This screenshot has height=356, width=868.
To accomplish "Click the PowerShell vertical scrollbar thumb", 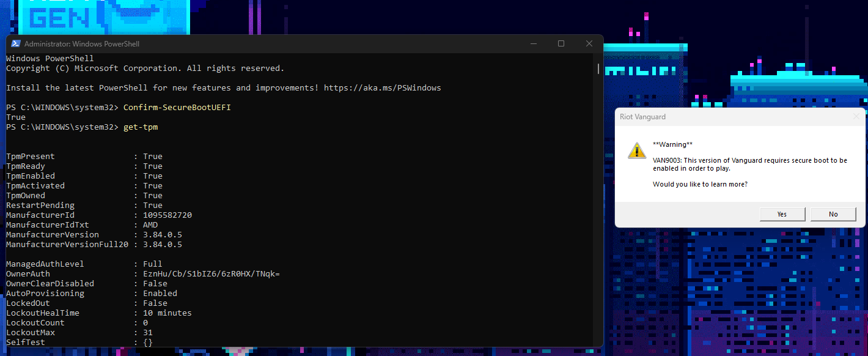I will pos(598,68).
